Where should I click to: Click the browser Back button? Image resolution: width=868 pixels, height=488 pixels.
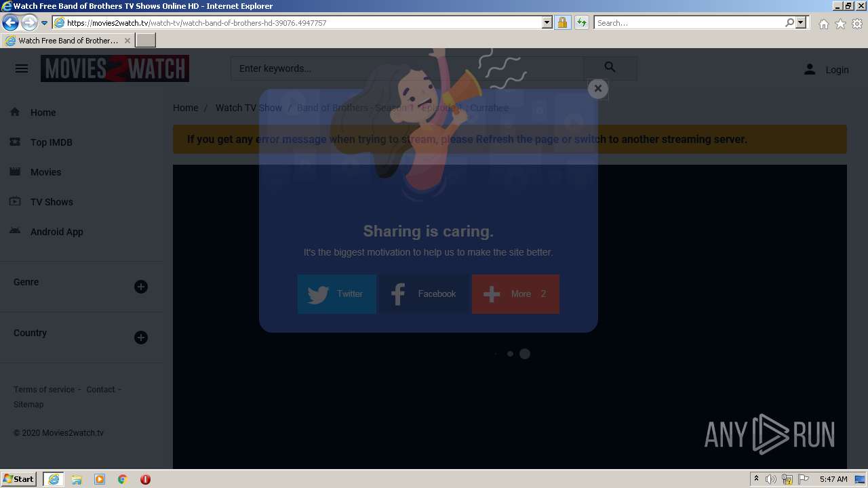click(x=10, y=22)
